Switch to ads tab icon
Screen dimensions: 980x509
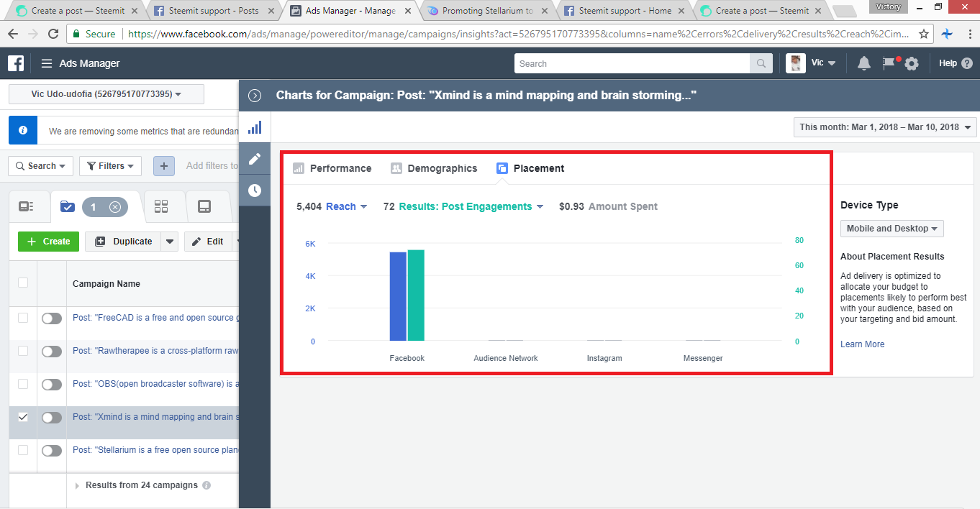click(204, 207)
